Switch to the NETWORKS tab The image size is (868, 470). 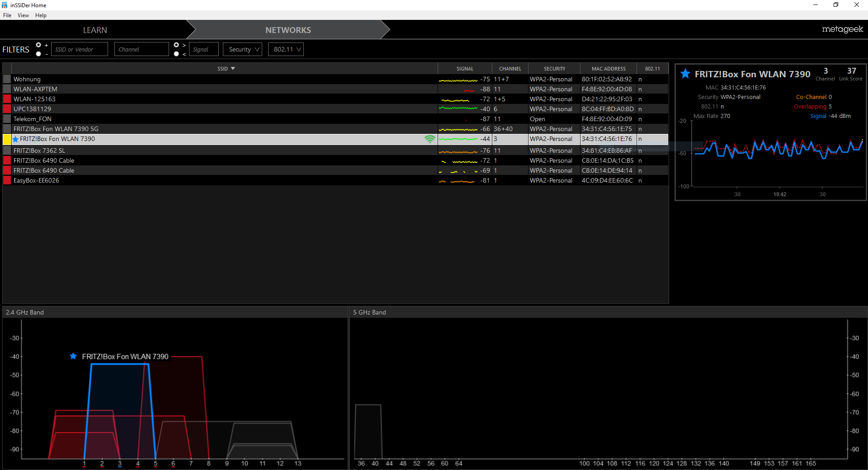coord(288,30)
